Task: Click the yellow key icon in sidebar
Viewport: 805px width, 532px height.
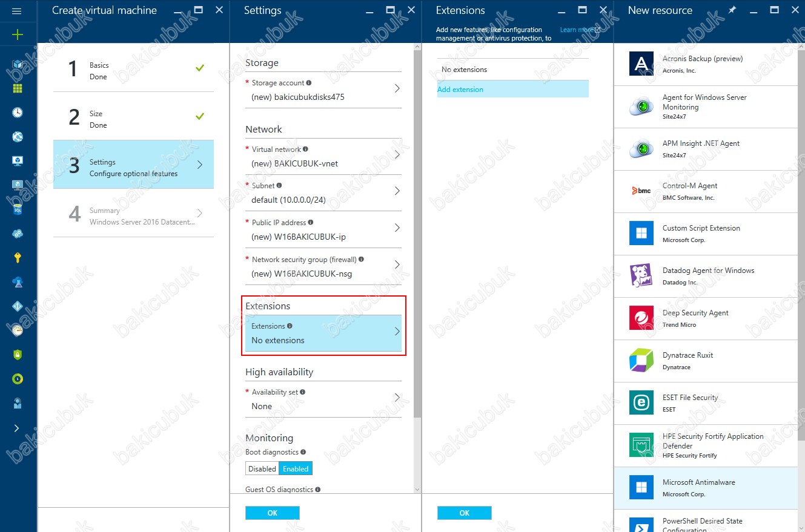Action: [x=17, y=258]
